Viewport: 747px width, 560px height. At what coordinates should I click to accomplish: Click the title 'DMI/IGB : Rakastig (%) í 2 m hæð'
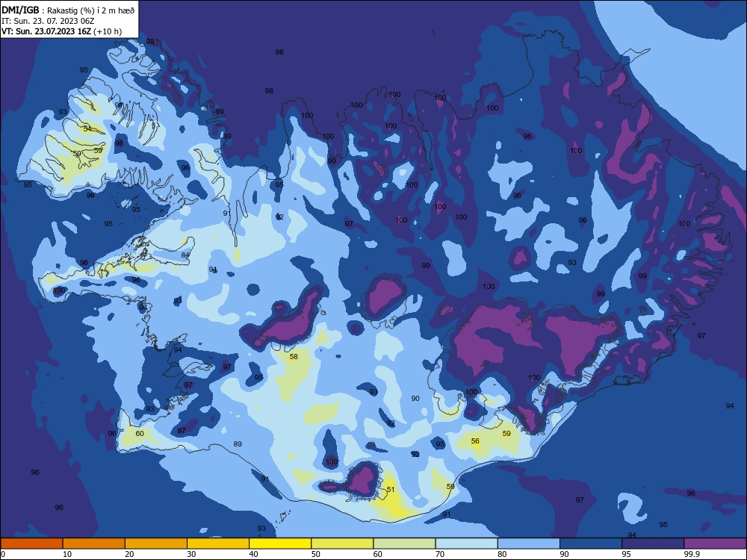coord(68,10)
